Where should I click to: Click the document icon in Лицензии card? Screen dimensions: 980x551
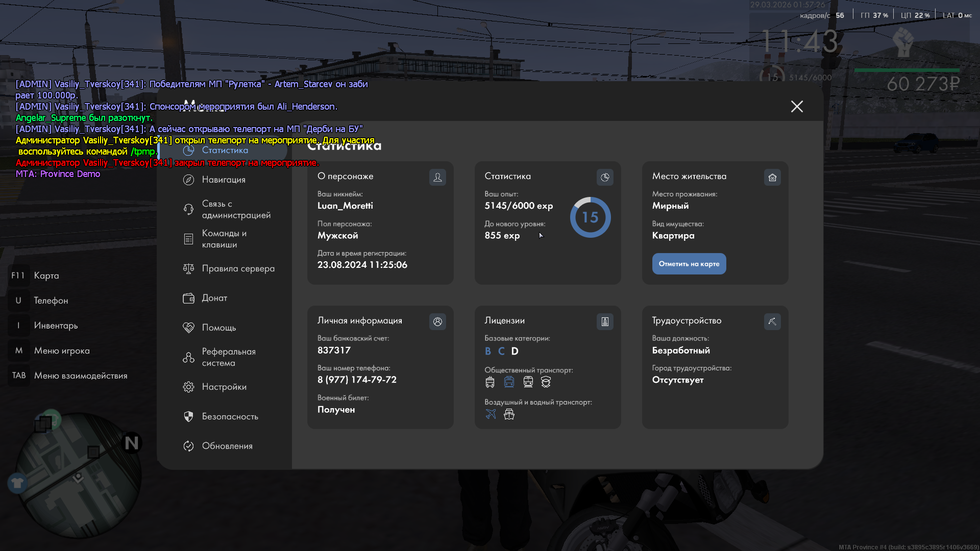click(x=605, y=321)
